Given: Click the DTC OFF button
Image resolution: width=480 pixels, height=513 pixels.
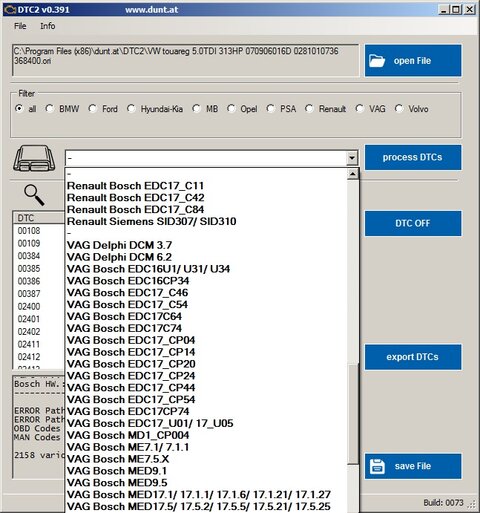Looking at the screenshot, I should pyautogui.click(x=413, y=223).
